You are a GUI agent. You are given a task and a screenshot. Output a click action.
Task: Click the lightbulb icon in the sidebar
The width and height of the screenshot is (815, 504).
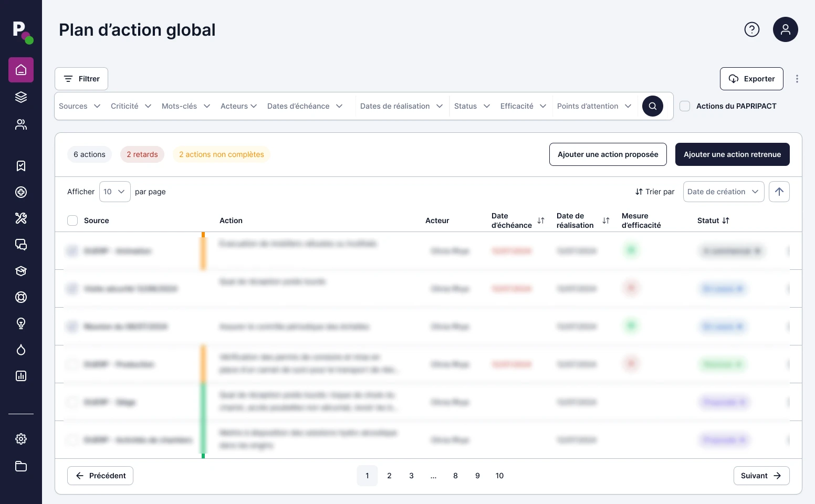click(x=21, y=323)
